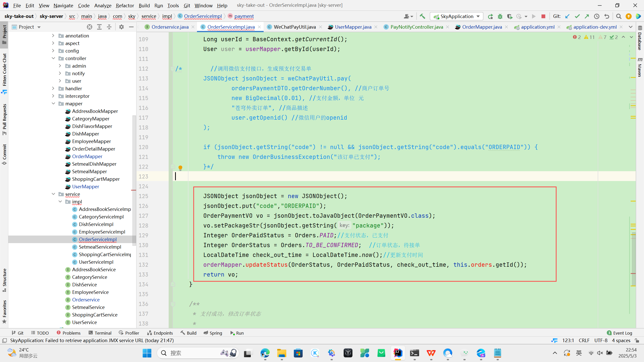Switch to the WeChatPayUtil.java tab
Image resolution: width=644 pixels, height=362 pixels.
pyautogui.click(x=295, y=27)
